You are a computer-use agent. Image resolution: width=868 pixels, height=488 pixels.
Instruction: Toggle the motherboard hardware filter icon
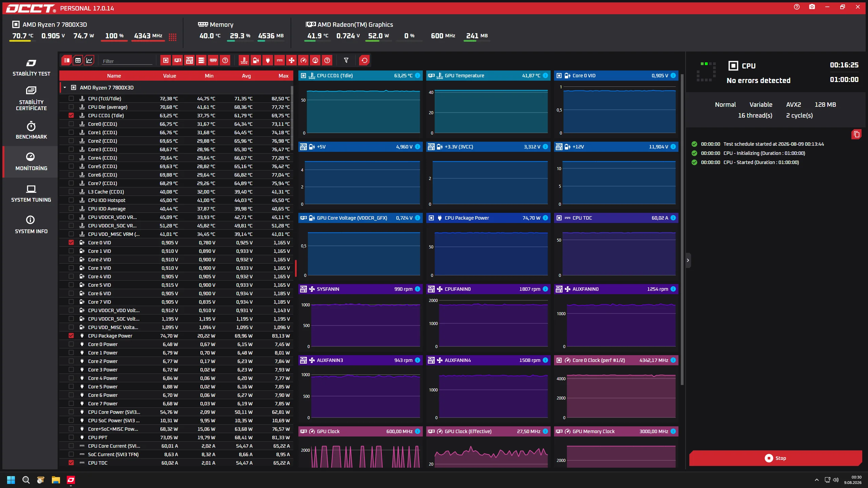(x=190, y=60)
